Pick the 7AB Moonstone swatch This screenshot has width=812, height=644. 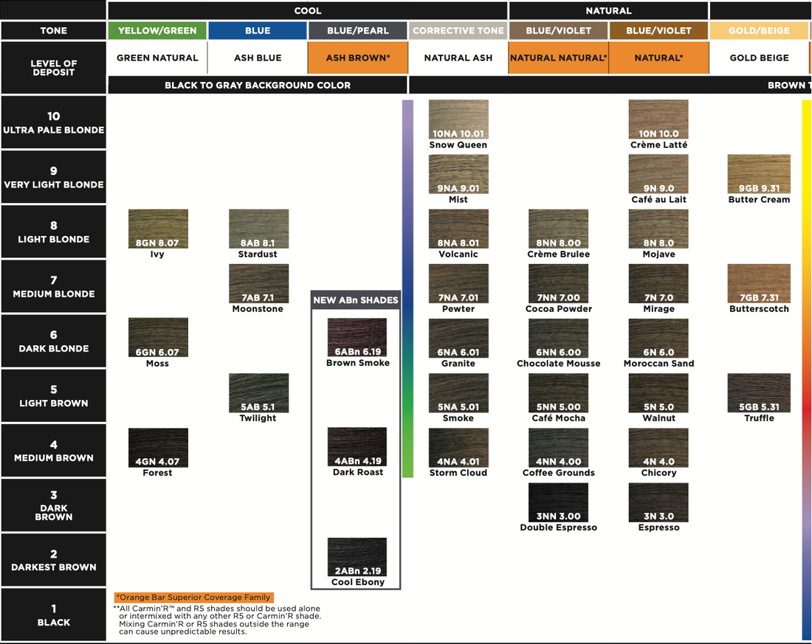click(258, 283)
